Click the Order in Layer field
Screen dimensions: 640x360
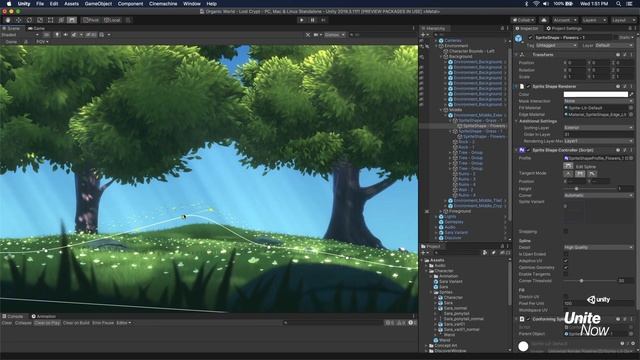[598, 134]
